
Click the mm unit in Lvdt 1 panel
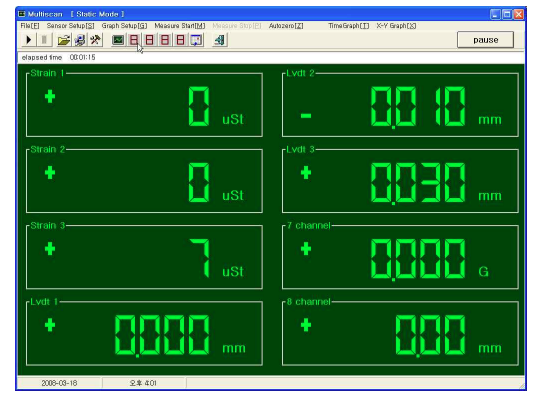(234, 348)
